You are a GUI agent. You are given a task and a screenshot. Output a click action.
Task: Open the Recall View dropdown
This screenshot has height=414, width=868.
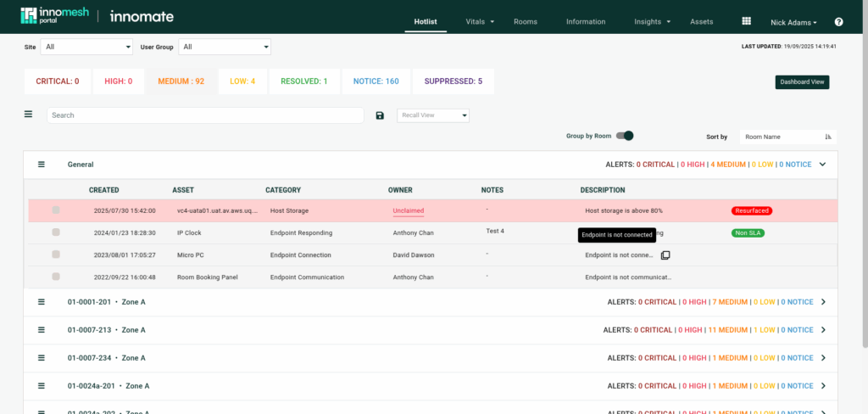433,115
